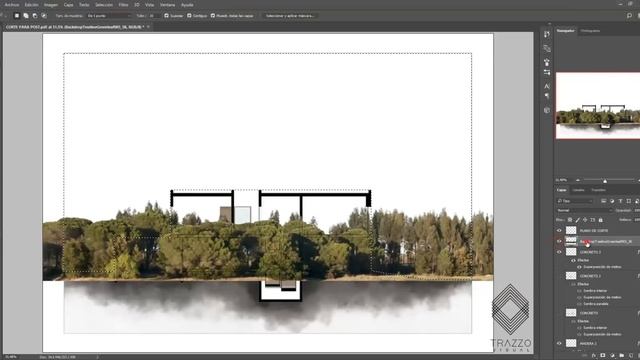Open the Character panel icon (letter A)
640x360 pixels.
tap(547, 86)
